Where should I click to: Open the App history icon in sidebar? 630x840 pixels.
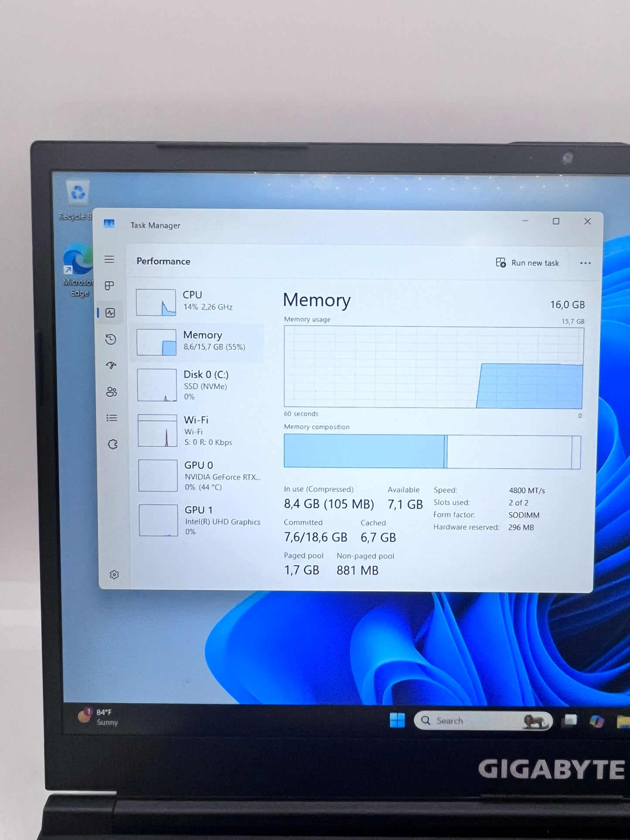(x=111, y=339)
